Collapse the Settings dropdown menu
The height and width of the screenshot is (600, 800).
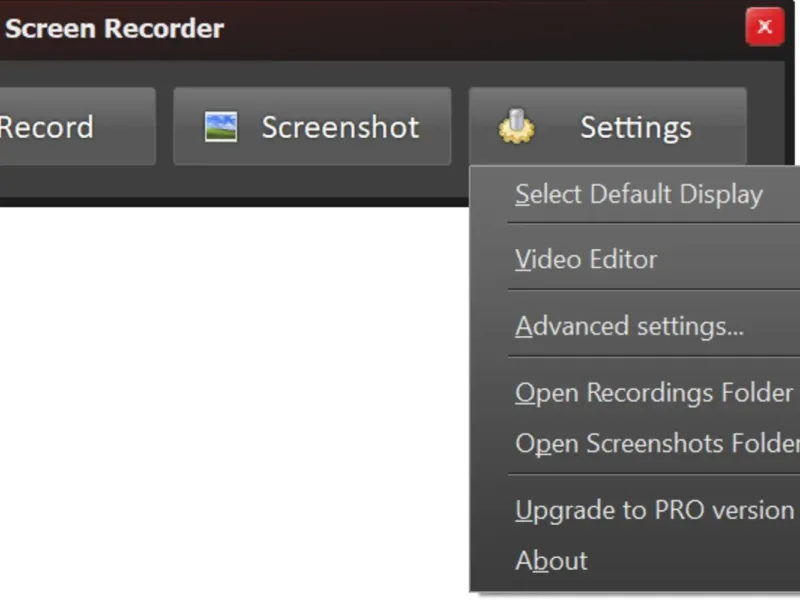pos(636,127)
